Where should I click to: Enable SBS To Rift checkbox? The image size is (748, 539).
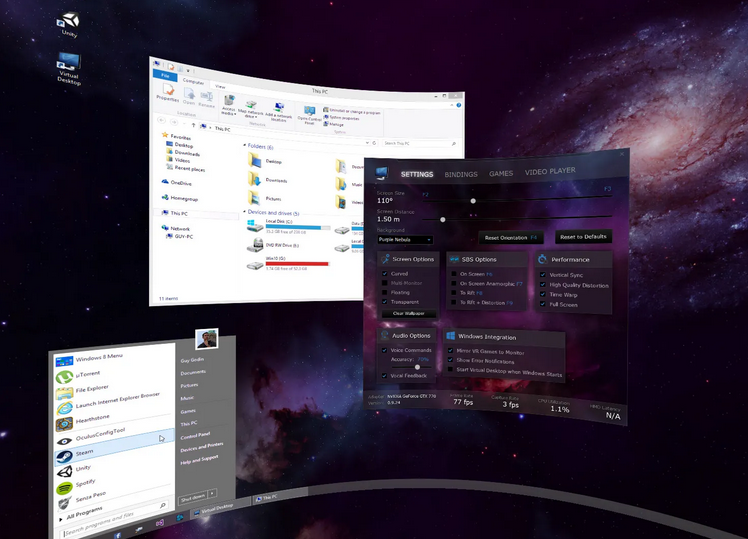[454, 292]
